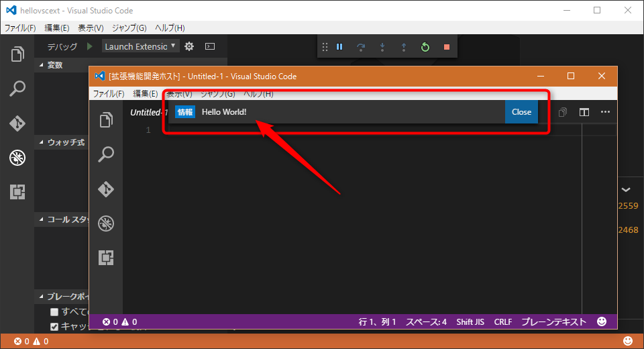
Task: Open ヘルプ(H) menu in hellovscext window
Action: [x=170, y=28]
